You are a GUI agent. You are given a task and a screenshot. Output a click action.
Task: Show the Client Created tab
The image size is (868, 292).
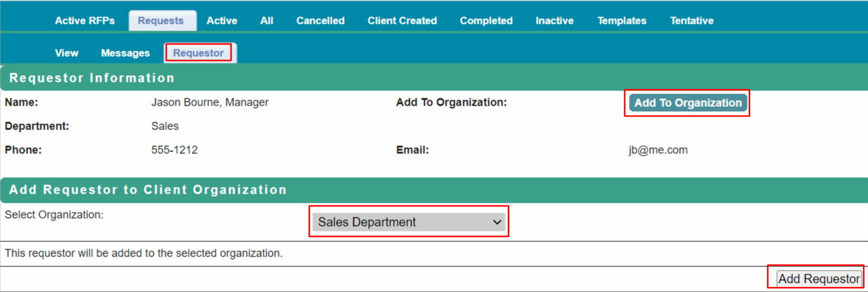tap(402, 21)
